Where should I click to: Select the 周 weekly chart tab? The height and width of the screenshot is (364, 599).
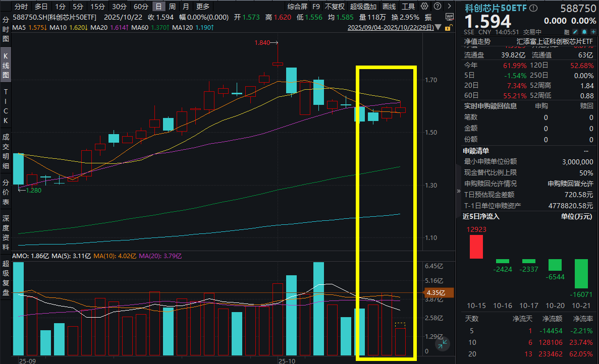tap(171, 7)
